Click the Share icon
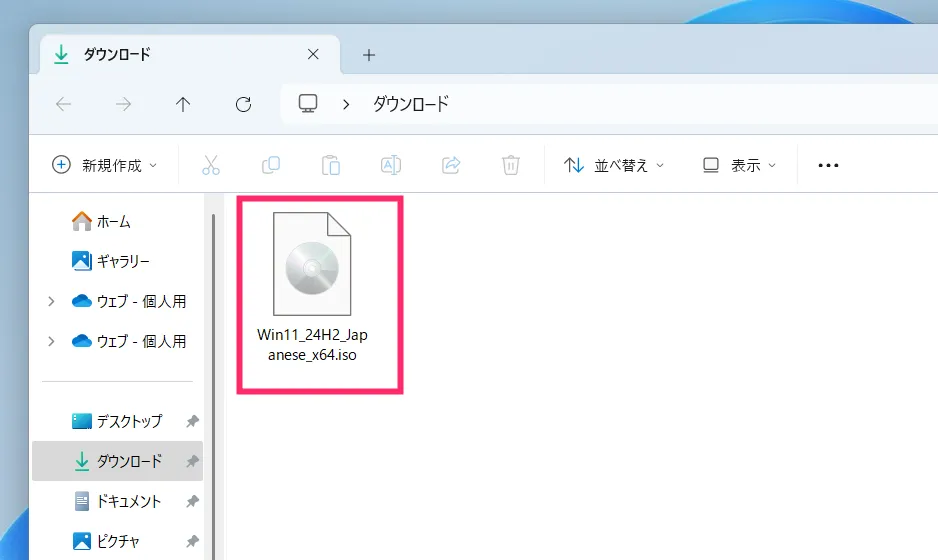938x560 pixels. pyautogui.click(x=450, y=165)
